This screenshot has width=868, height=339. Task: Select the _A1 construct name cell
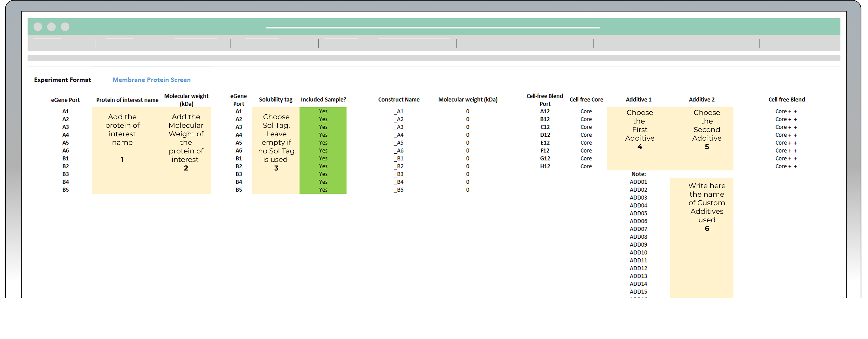tap(399, 111)
